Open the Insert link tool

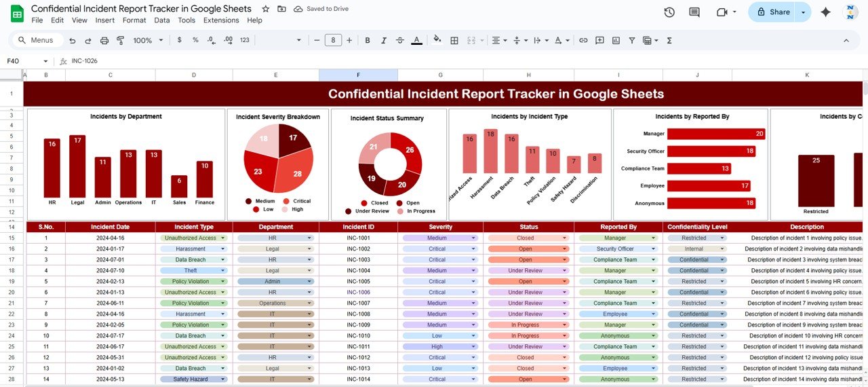click(583, 41)
